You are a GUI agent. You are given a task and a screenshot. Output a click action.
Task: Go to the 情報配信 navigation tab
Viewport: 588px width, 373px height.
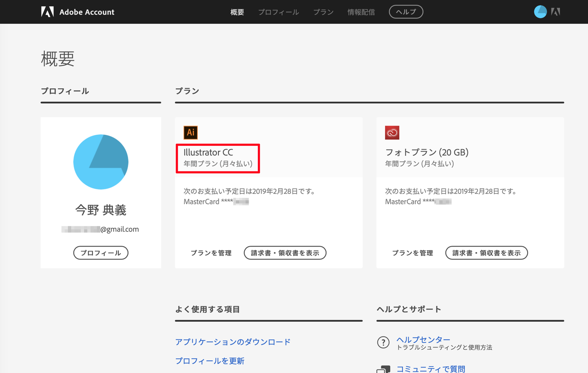[361, 12]
